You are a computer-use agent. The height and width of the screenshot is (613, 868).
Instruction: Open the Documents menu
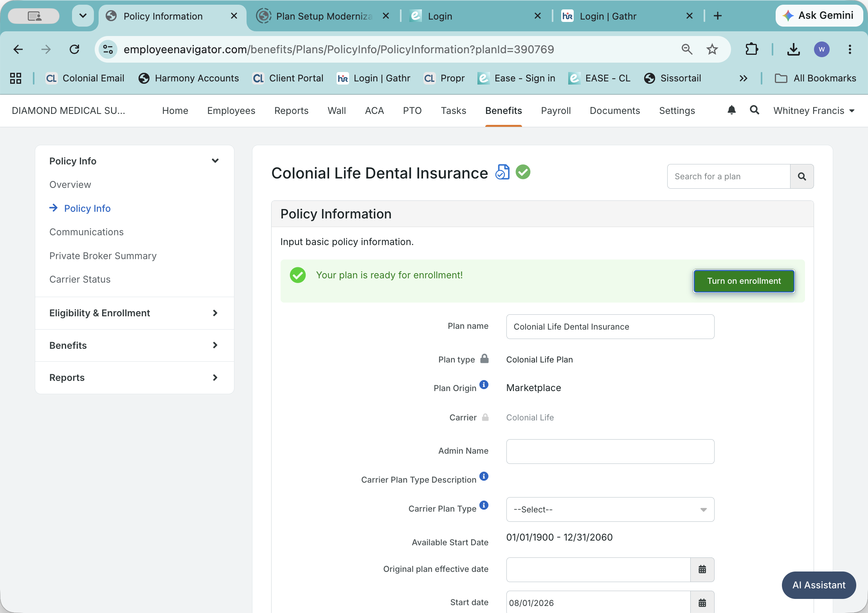(x=615, y=111)
